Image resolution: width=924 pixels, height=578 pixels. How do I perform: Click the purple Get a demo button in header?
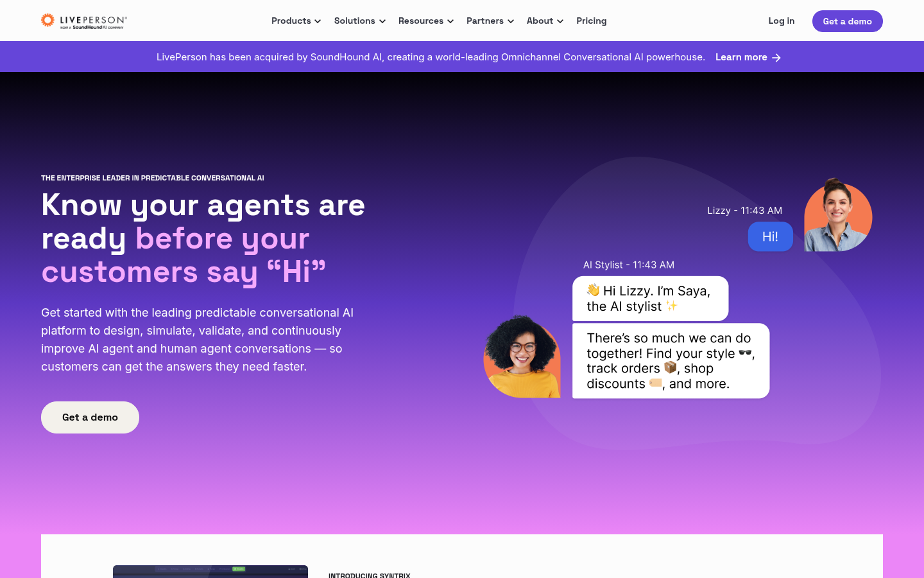pos(848,21)
